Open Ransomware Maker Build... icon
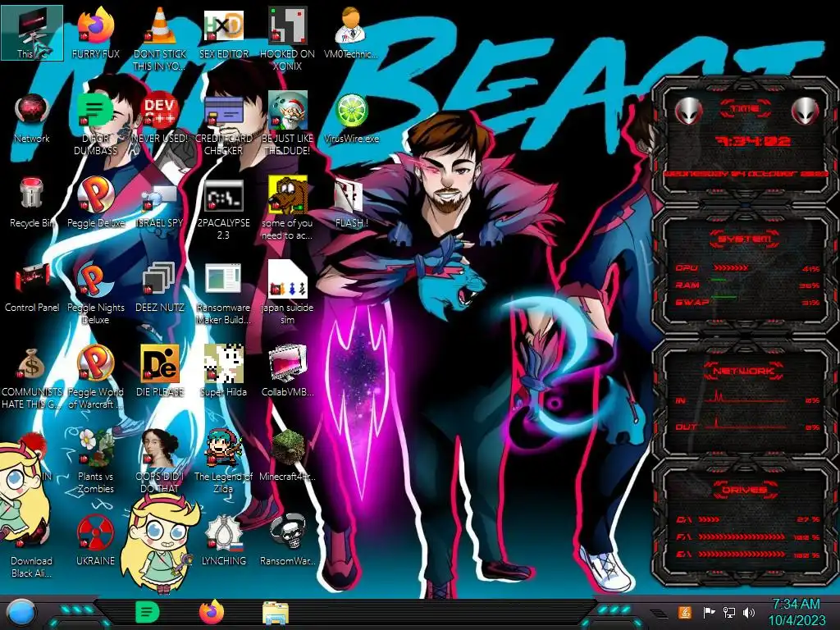 tap(223, 293)
